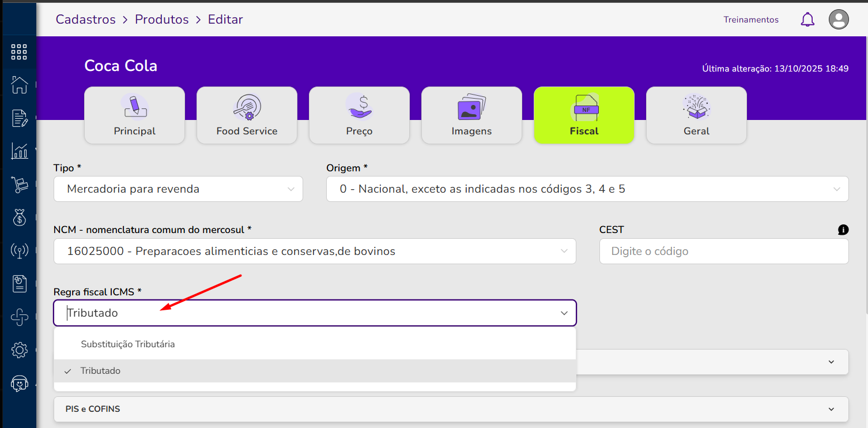The height and width of the screenshot is (428, 868).
Task: Open the bar chart reports icon
Action: [19, 151]
